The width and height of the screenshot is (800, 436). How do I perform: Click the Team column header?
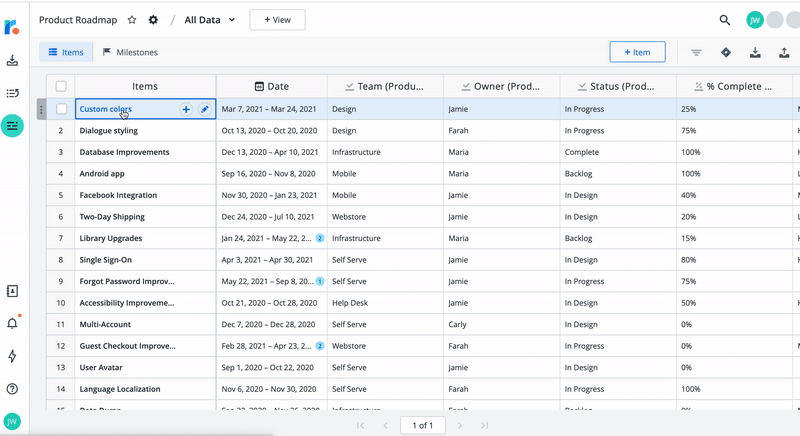[385, 86]
